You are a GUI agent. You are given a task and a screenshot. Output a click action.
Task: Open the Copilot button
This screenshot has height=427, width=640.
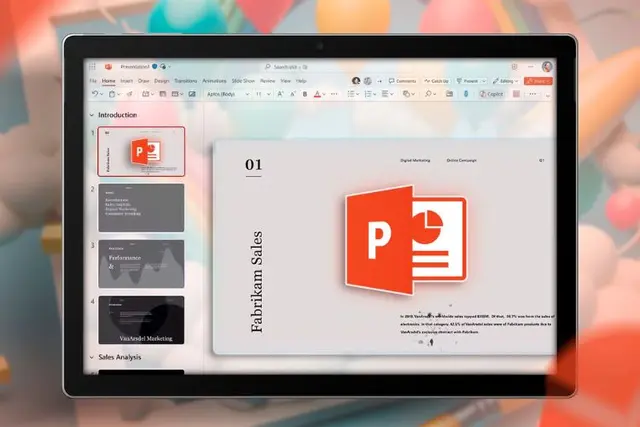(491, 94)
